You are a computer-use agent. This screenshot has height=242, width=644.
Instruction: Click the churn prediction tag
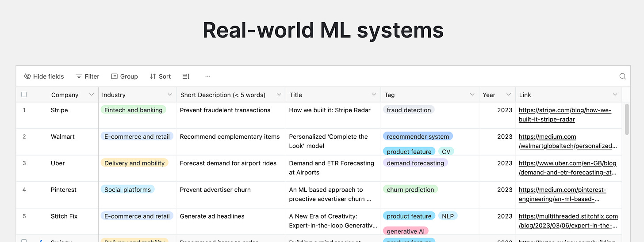pos(410,189)
